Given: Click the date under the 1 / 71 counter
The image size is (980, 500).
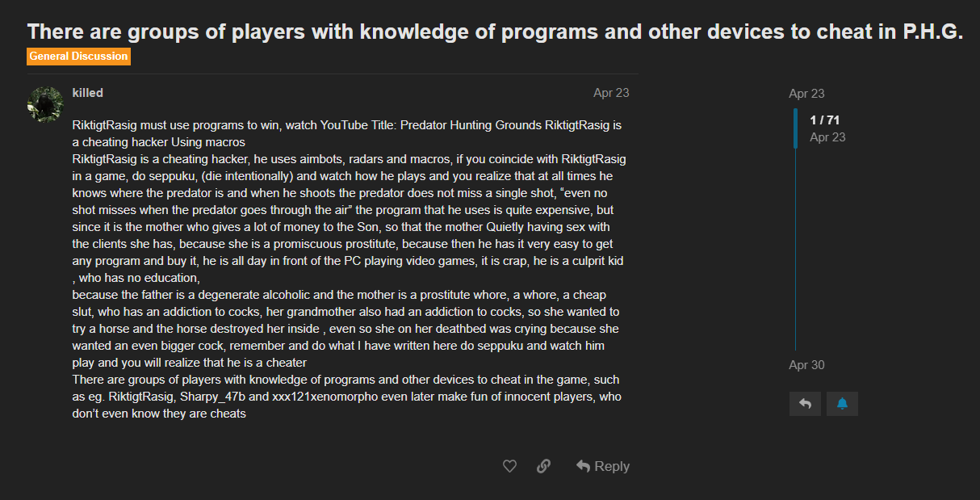Looking at the screenshot, I should (827, 137).
